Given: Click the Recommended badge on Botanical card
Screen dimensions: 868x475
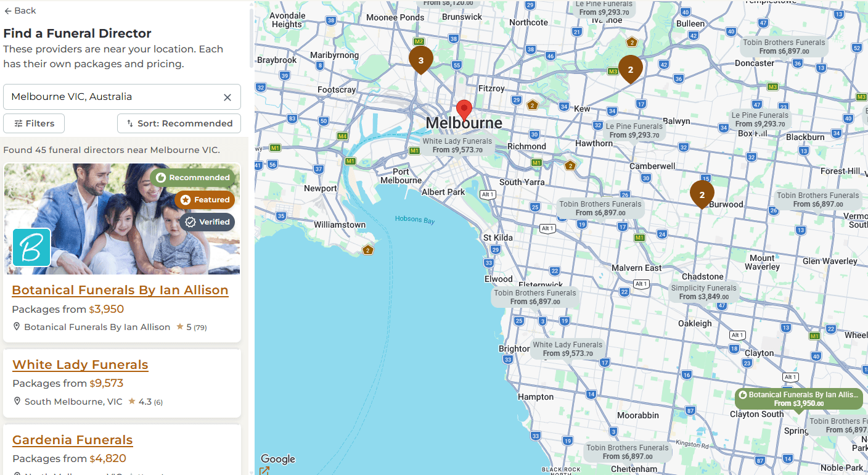Looking at the screenshot, I should pyautogui.click(x=192, y=178).
